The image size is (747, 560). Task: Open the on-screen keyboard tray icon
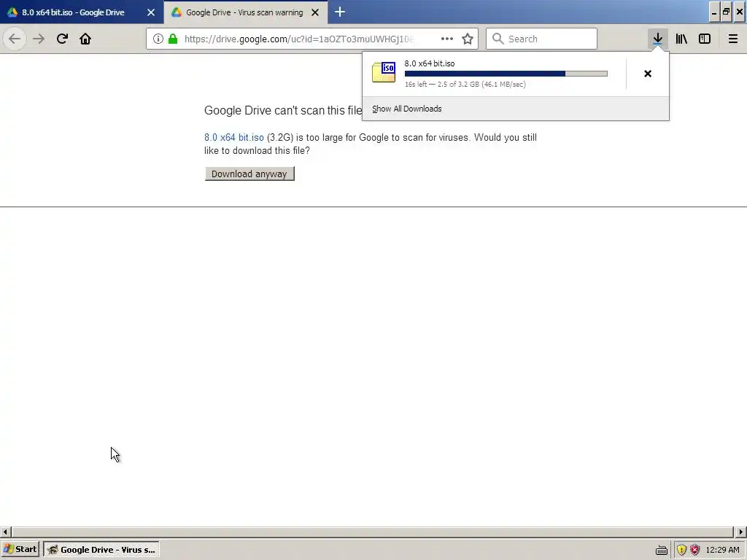pos(661,550)
